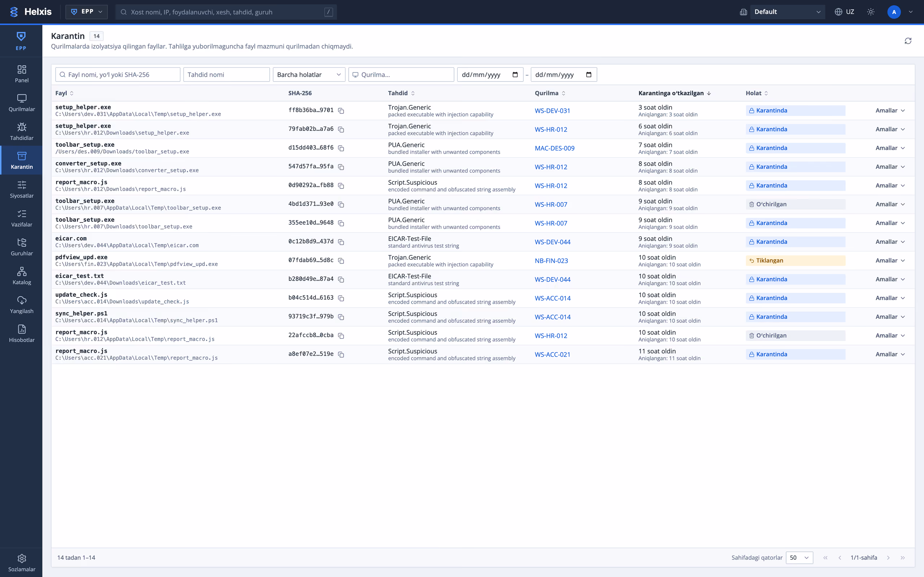Go to Siyosatlar in sidebar
The width and height of the screenshot is (924, 577).
click(22, 190)
